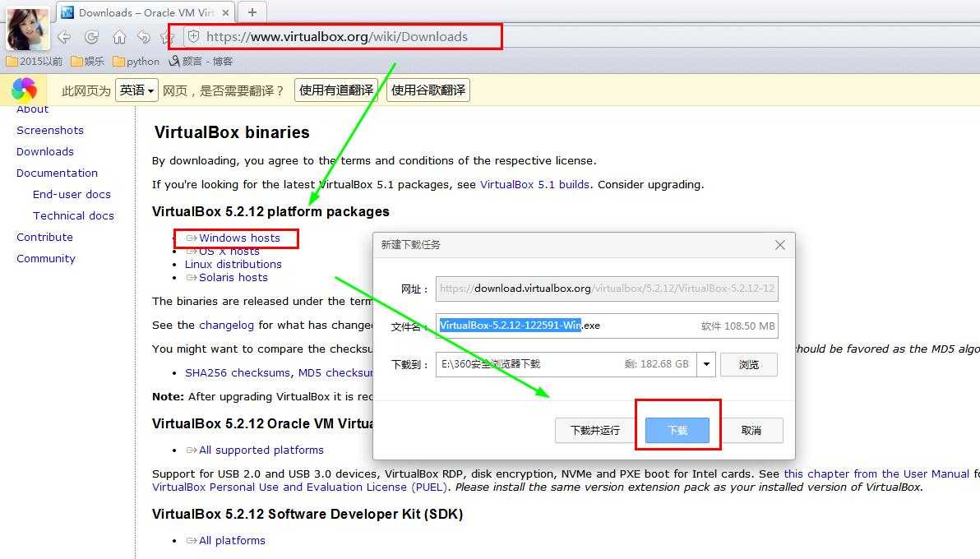
Task: Click the 下载到 save path field
Action: tap(566, 364)
